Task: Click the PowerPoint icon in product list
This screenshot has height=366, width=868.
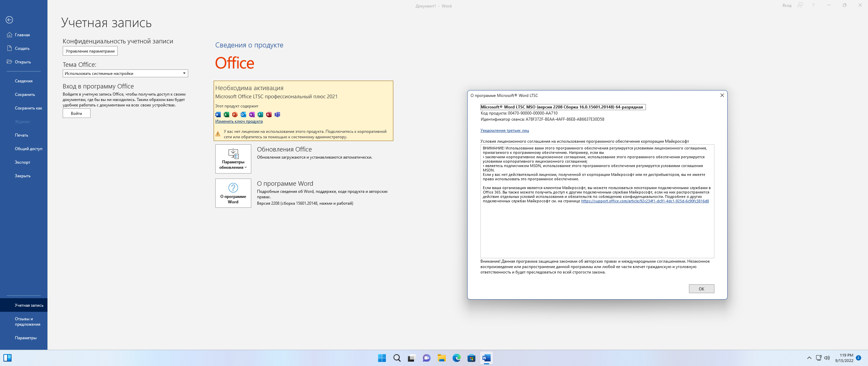Action: click(x=235, y=115)
